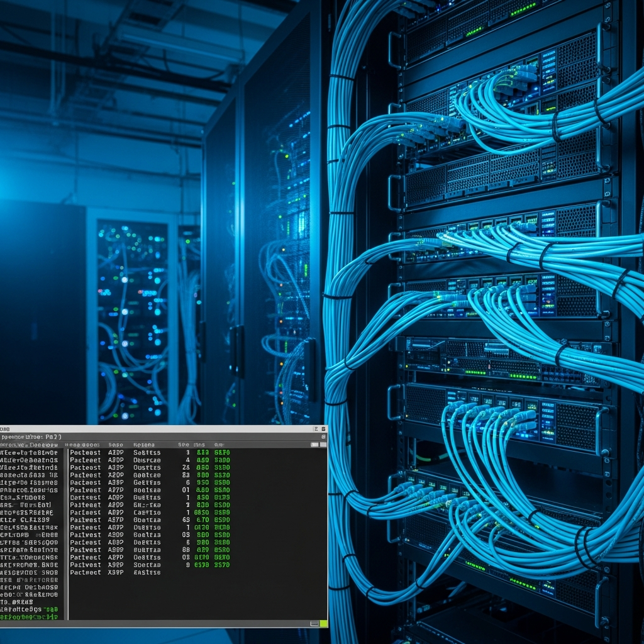Select the bright green bottom line in the left pane
Screen dimensions: 644x644
[29, 617]
